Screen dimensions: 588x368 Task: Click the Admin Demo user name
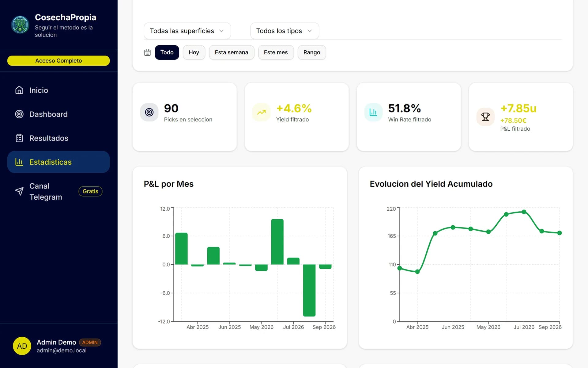56,342
